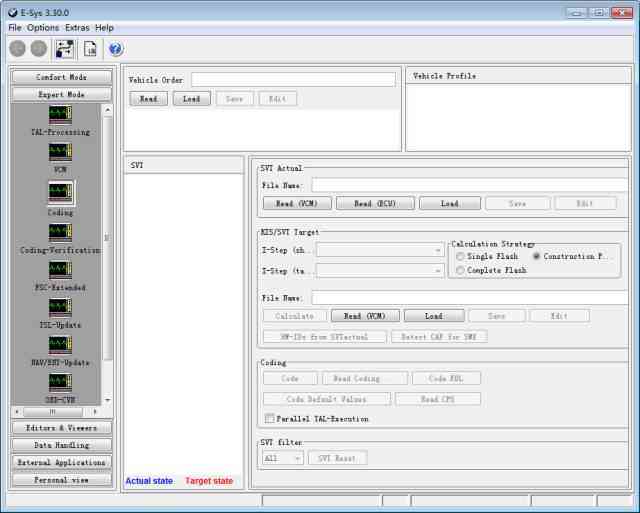Open the Options menu

pyautogui.click(x=43, y=28)
